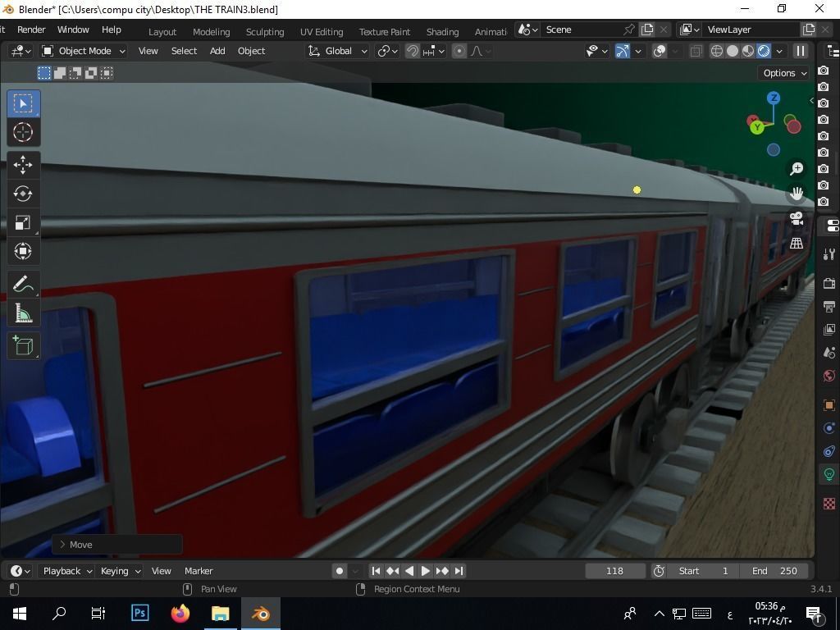Open the Object Constraints properties tab
Screen dimensions: 840x630
coord(829,451)
